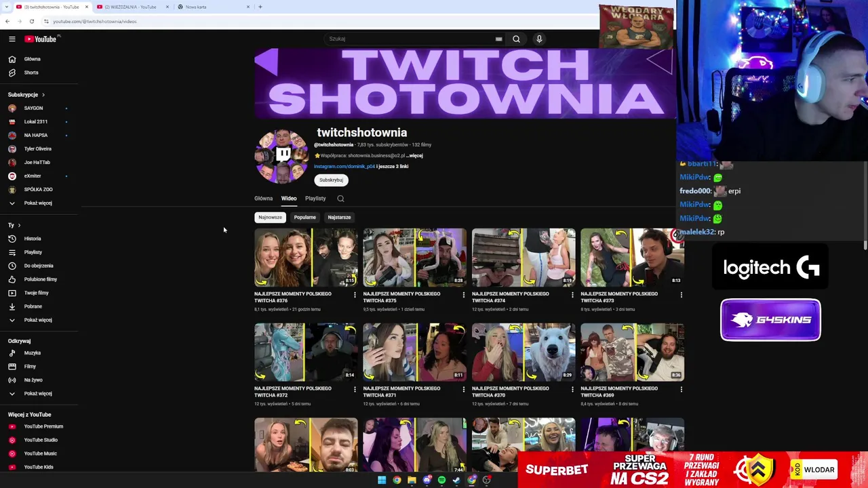Viewport: 868px width, 488px height.
Task: Switch to the channel Playlisty tab
Action: tap(315, 199)
